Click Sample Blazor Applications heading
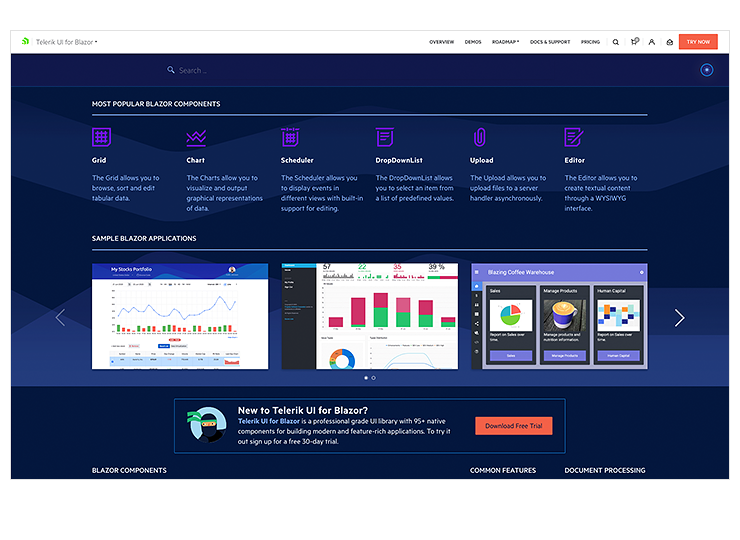The image size is (740, 540). point(144,238)
